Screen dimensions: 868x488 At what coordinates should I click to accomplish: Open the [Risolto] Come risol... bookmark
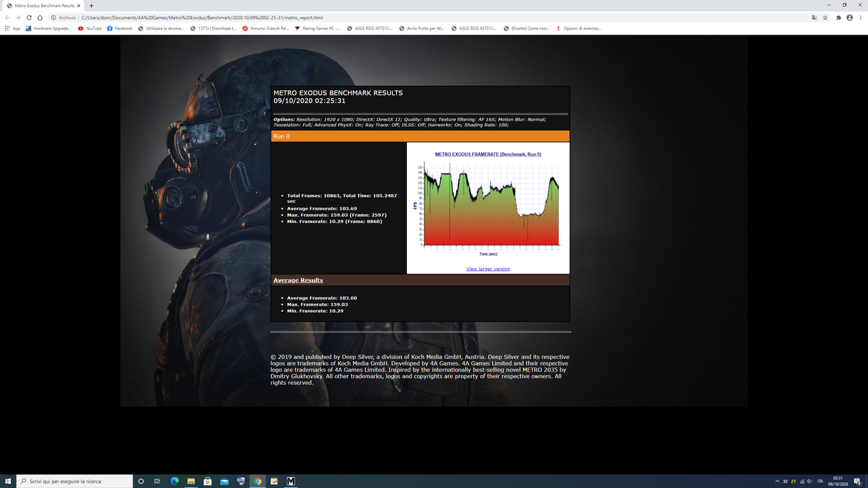point(527,28)
